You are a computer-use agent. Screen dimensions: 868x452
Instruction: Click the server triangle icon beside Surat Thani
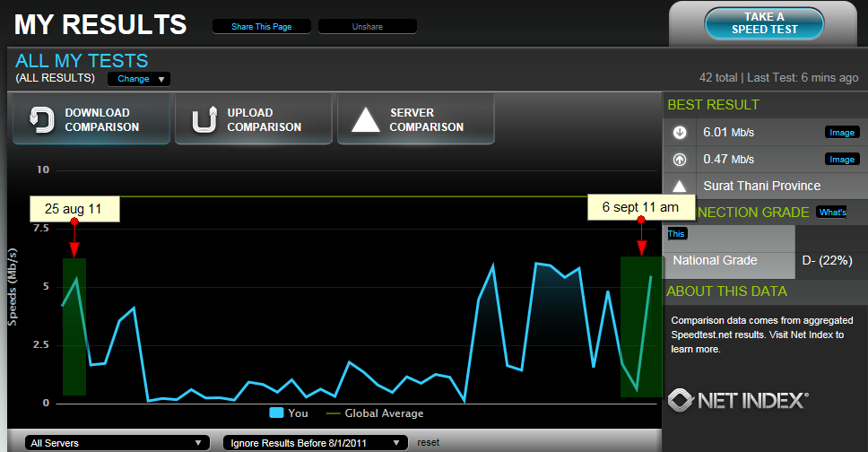(x=680, y=187)
